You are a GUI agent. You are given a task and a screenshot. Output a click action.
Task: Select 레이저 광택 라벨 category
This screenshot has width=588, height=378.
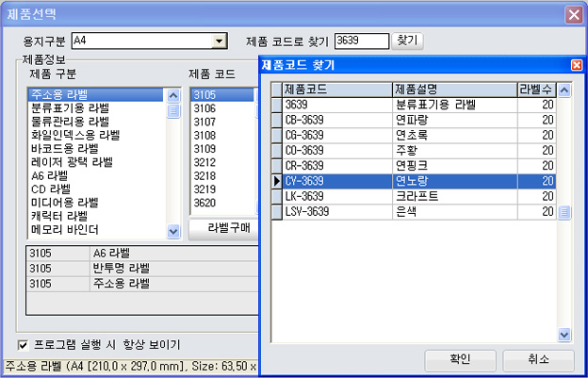click(96, 162)
